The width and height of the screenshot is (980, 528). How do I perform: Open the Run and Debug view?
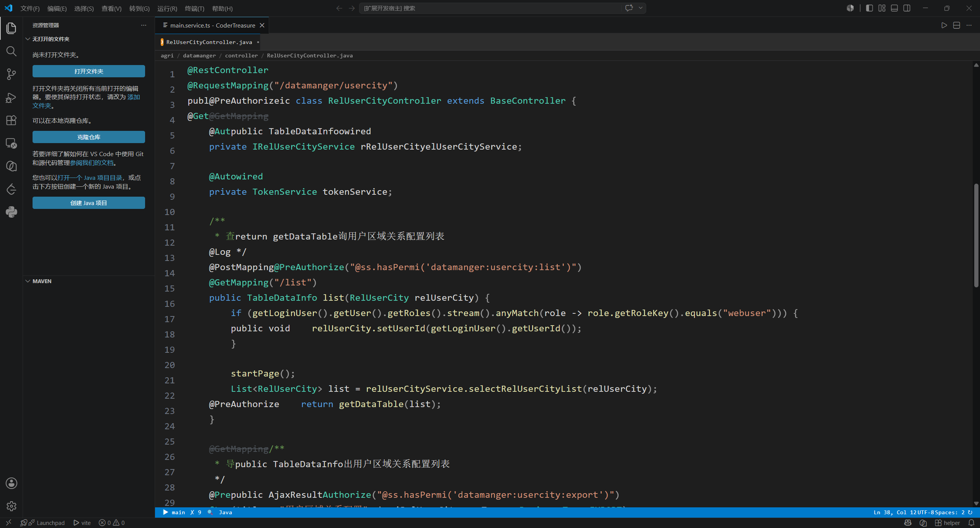[x=11, y=98]
